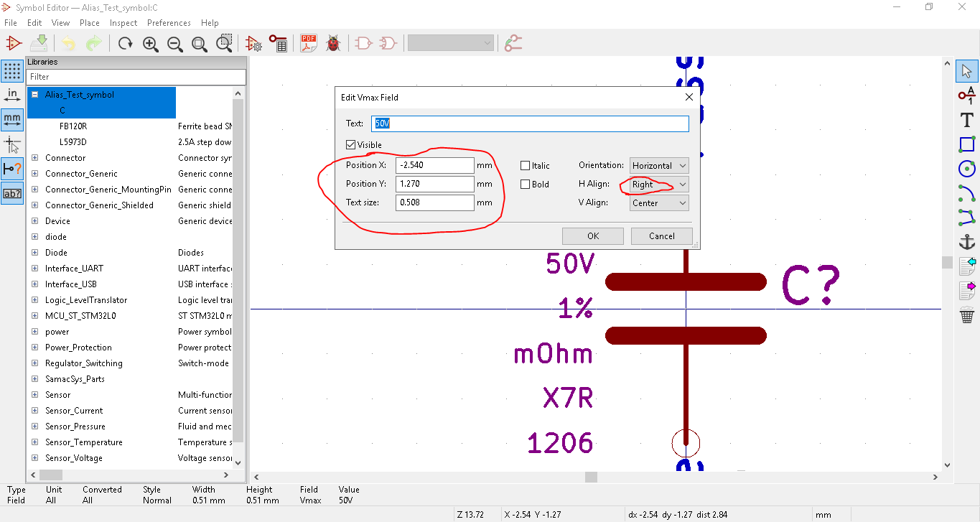
Task: Select the add circle tool
Action: (966, 169)
